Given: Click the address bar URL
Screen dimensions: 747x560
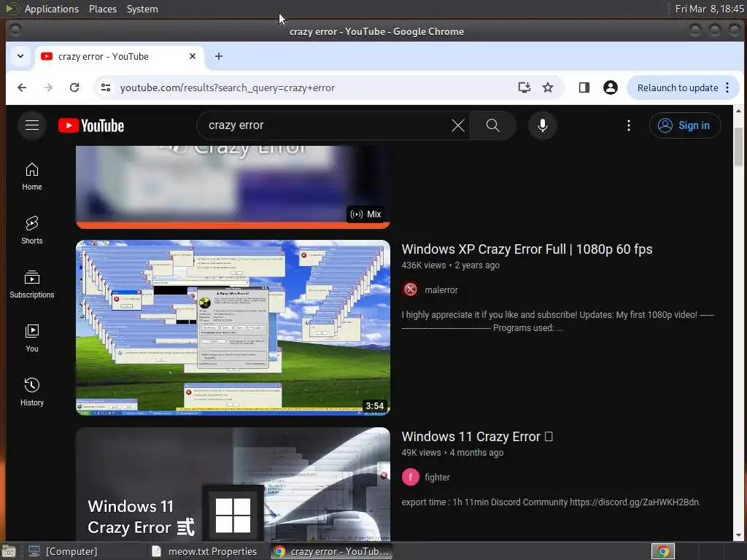Looking at the screenshot, I should point(228,87).
